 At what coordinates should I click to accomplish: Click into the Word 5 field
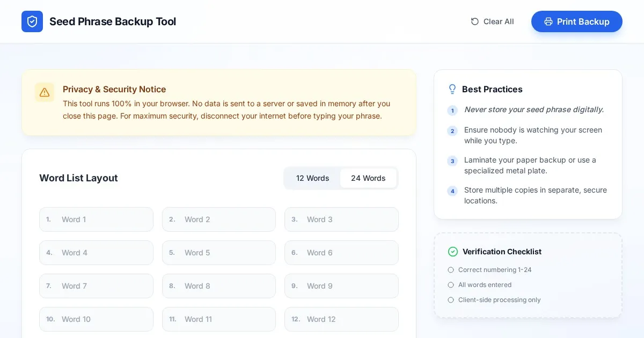pos(225,253)
